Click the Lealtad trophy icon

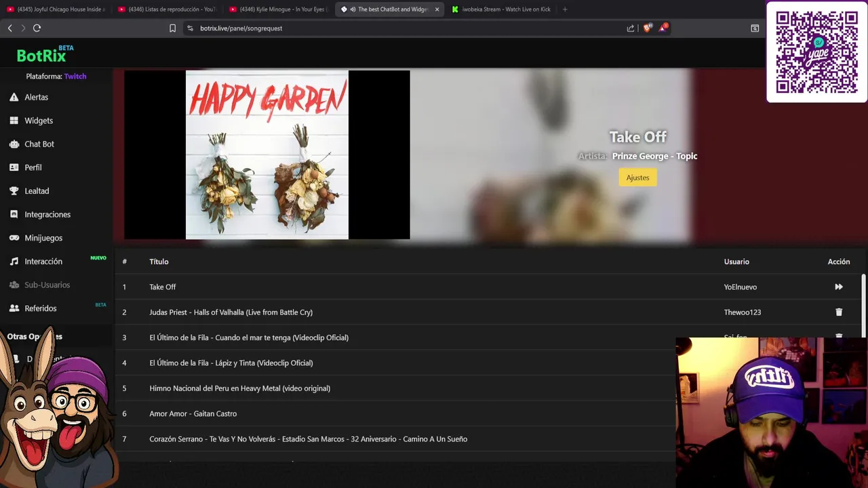(14, 191)
